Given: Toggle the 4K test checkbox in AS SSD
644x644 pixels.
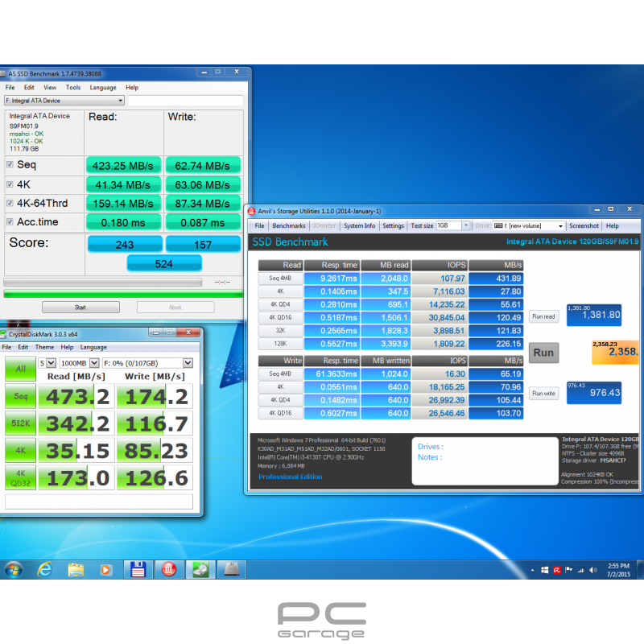Looking at the screenshot, I should pos(10,184).
